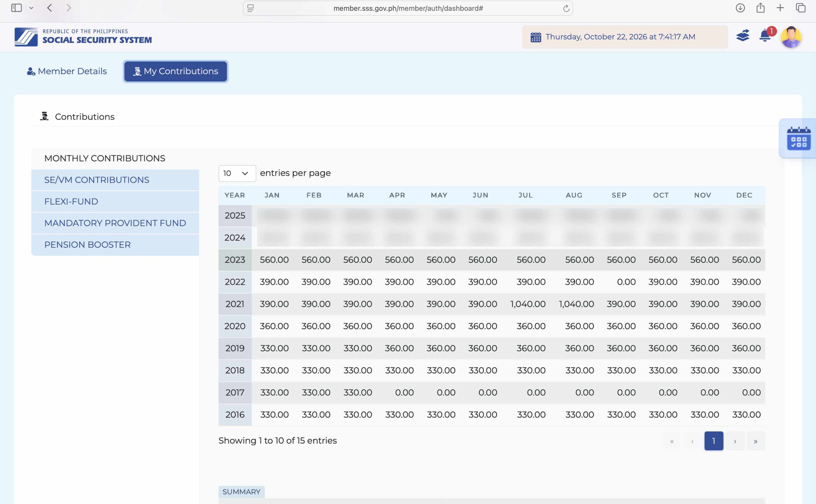Click the 2020 JAN value 360.00
This screenshot has height=504, width=816.
point(274,326)
